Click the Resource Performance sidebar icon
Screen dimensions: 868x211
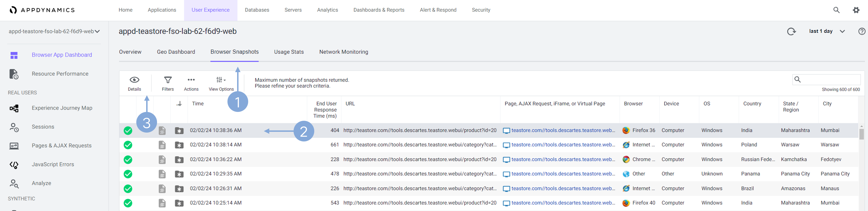tap(14, 74)
